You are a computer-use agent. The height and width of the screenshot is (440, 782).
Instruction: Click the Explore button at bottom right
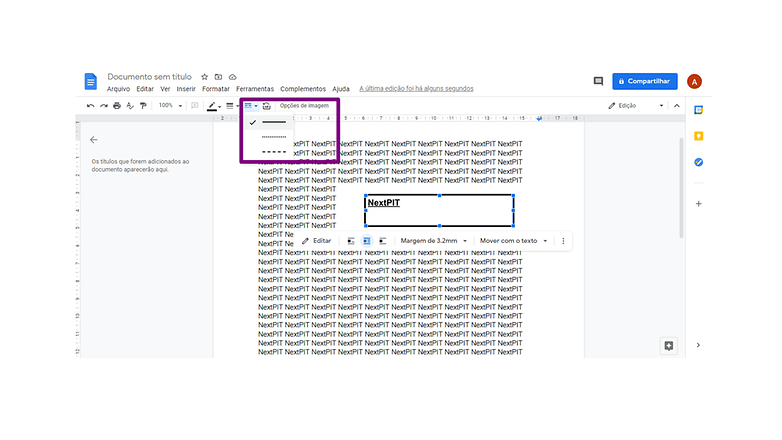click(x=669, y=346)
